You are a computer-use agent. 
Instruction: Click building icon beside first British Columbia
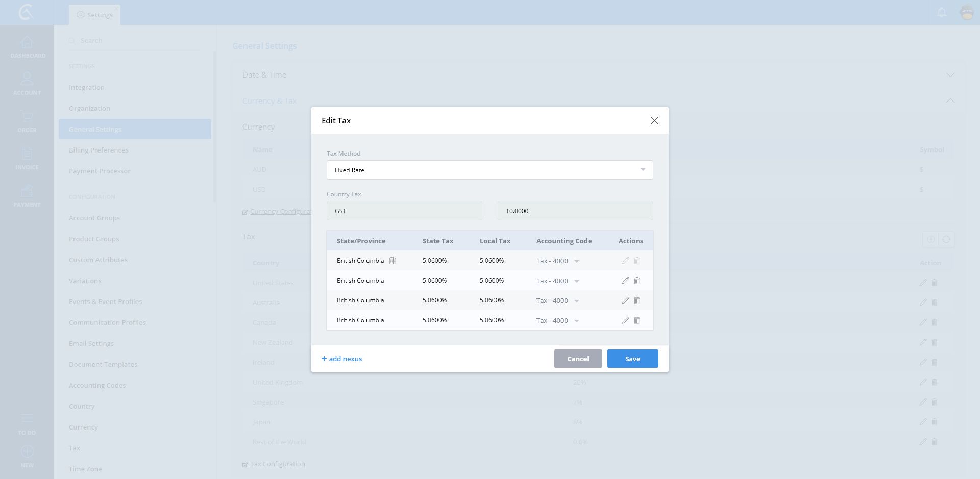click(393, 261)
